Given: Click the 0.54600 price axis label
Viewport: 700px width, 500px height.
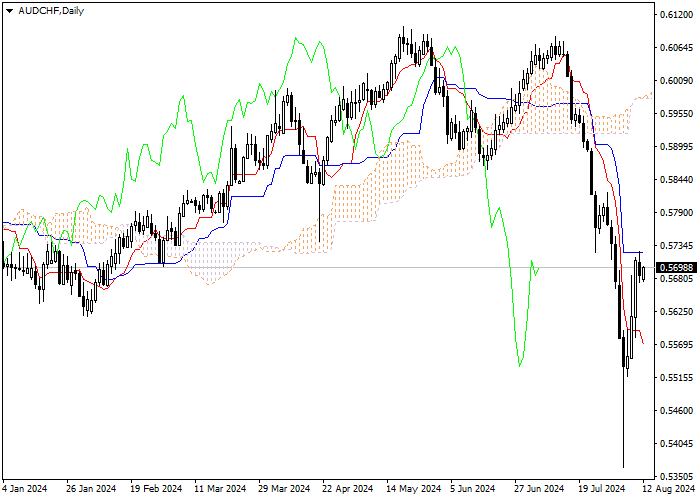Looking at the screenshot, I should click(x=677, y=411).
